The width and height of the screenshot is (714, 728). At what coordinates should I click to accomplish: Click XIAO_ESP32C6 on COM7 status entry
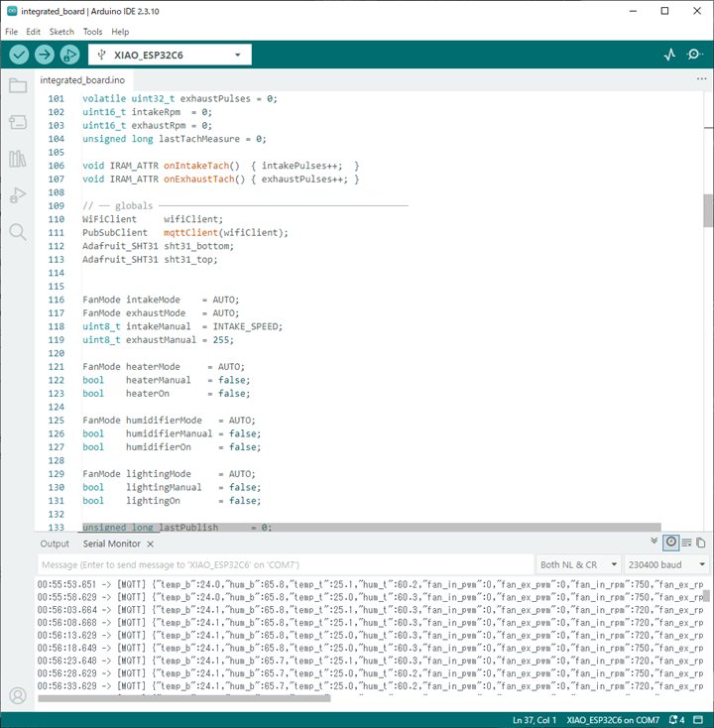tap(613, 720)
